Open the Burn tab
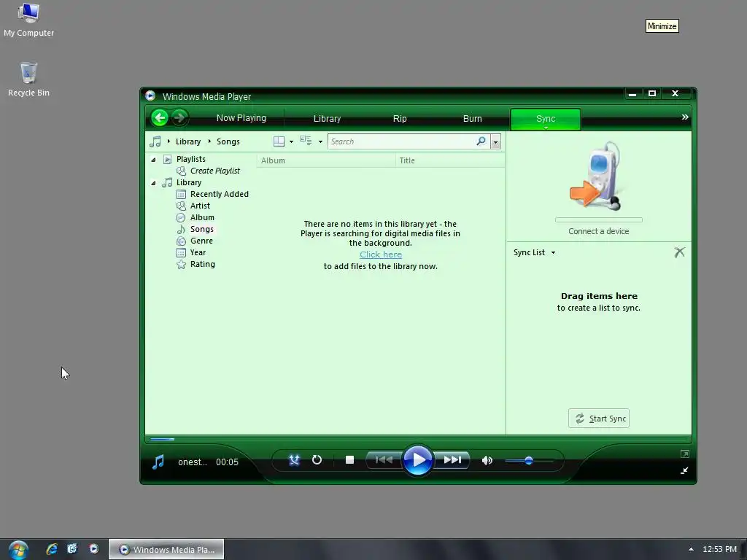Viewport: 747px width, 560px height. pyautogui.click(x=472, y=119)
